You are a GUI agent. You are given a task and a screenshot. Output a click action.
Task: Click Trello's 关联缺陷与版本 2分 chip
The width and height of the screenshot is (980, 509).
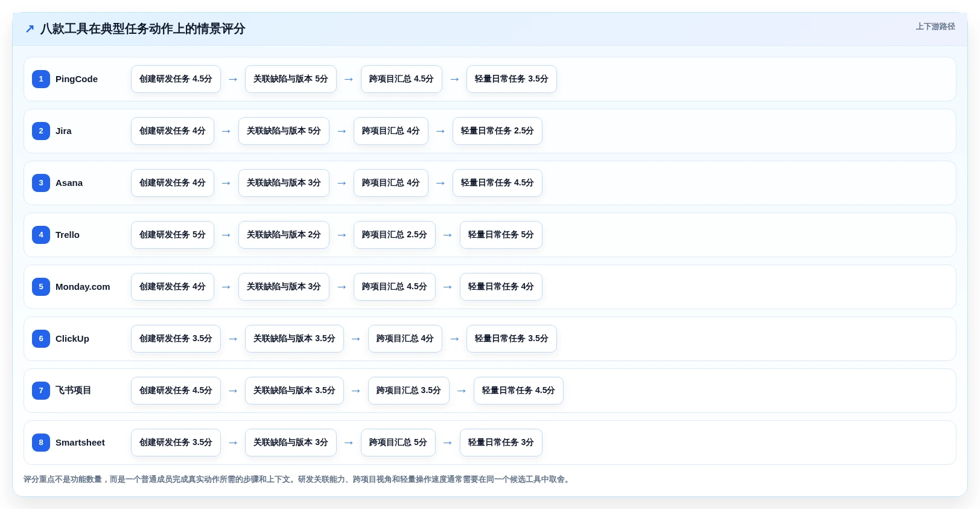pos(284,235)
